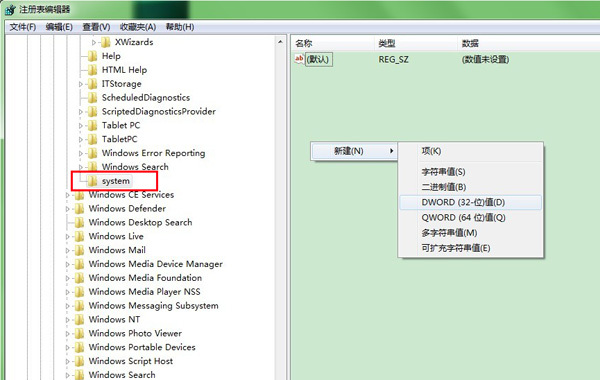
Task: Select DWORD (32-位)值(D) option
Action: [x=471, y=202]
